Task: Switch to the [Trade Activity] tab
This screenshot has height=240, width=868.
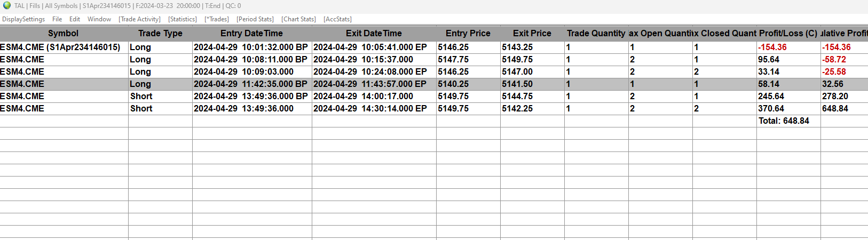Action: [x=139, y=19]
